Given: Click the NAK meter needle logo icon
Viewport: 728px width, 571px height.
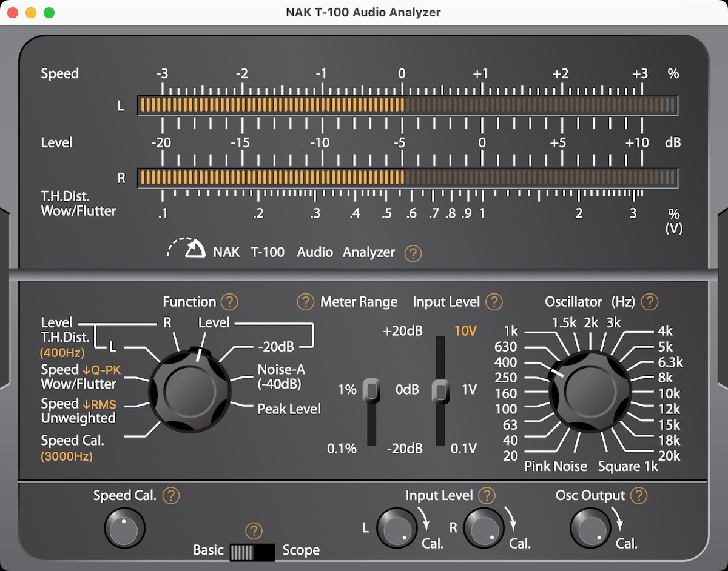Looking at the screenshot, I should 186,247.
